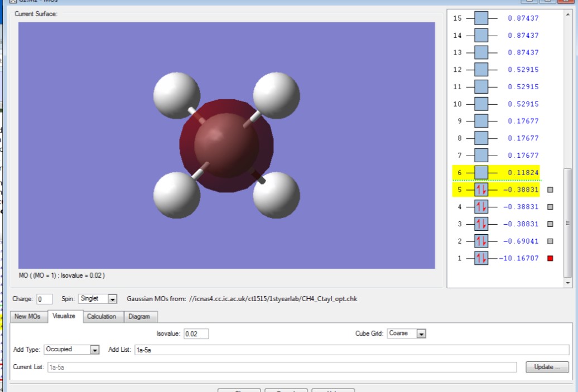This screenshot has width=578, height=392.
Task: Select occupied orbital 2 box
Action: (481, 241)
